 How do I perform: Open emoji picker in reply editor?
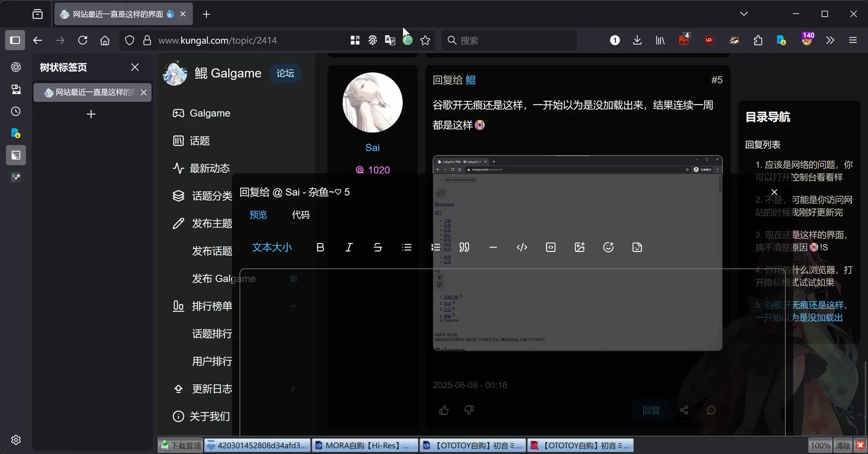(609, 247)
